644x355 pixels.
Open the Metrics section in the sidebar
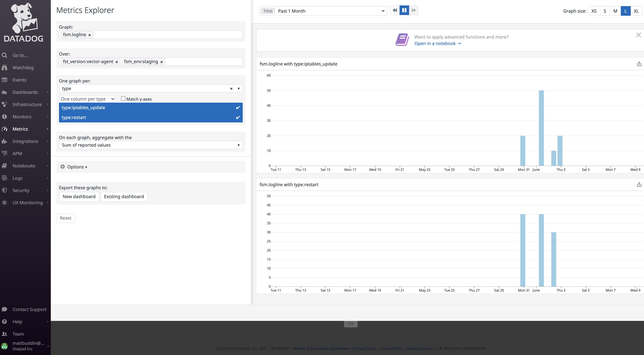point(20,129)
